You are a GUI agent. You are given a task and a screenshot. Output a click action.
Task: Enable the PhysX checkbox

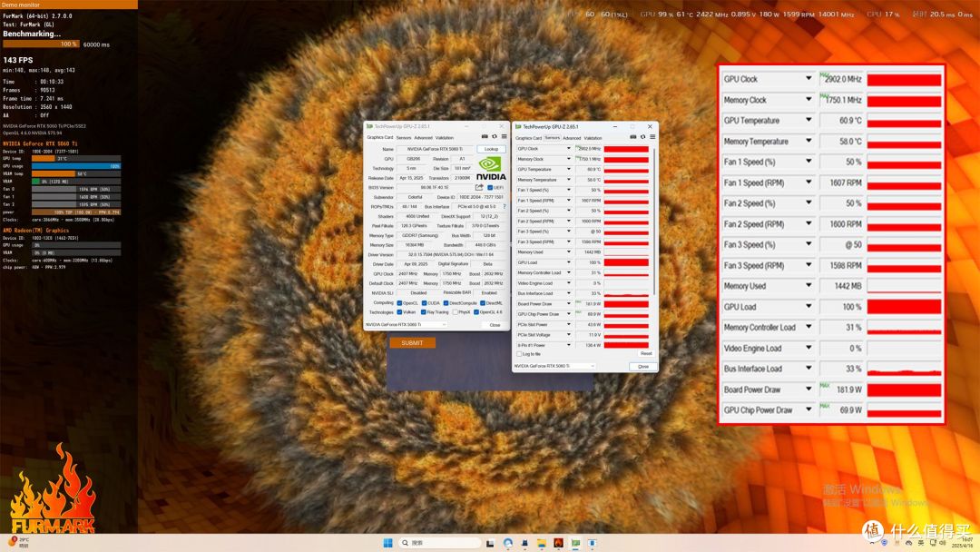(455, 312)
